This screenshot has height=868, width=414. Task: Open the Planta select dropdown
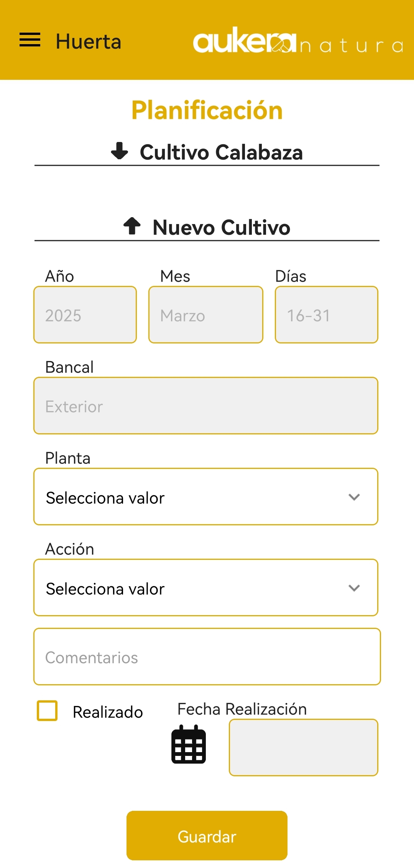point(206,497)
